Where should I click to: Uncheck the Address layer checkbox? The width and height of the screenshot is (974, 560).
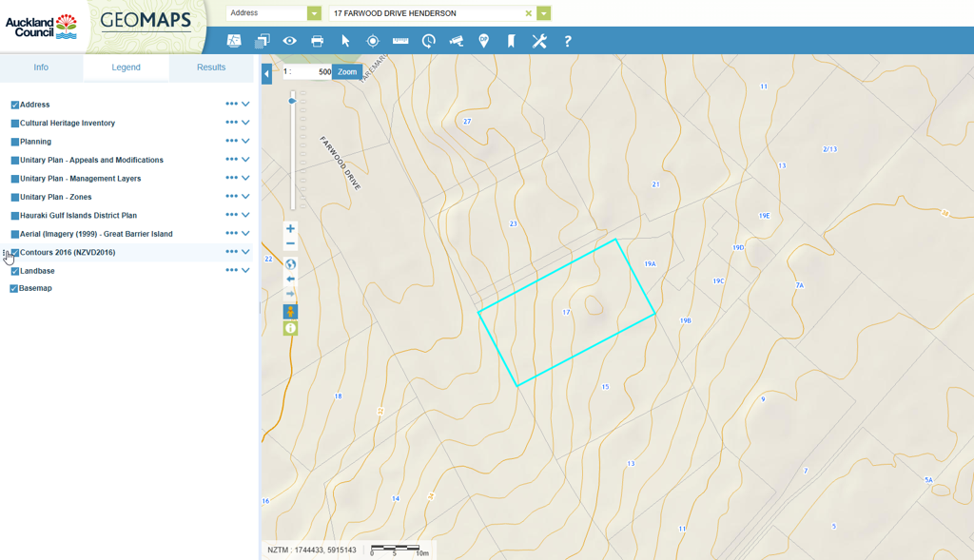pyautogui.click(x=15, y=106)
